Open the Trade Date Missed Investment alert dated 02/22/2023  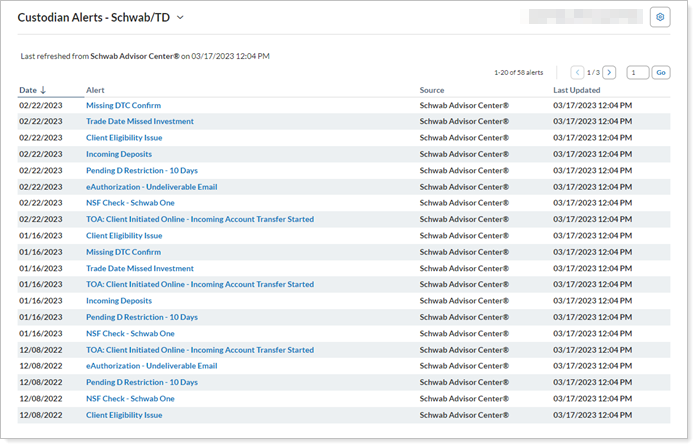140,122
